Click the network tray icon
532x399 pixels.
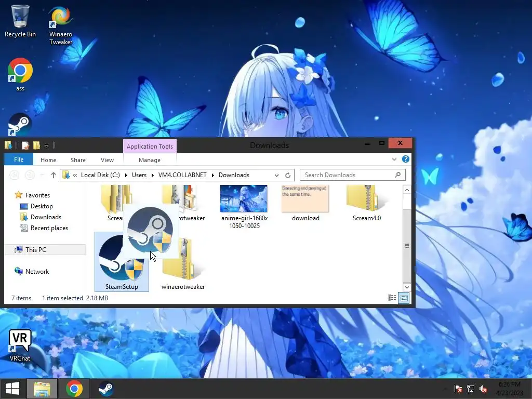pos(471,389)
